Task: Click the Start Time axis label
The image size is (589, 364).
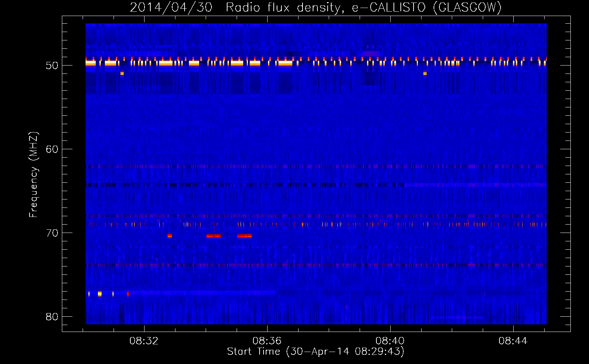Action: [x=316, y=352]
